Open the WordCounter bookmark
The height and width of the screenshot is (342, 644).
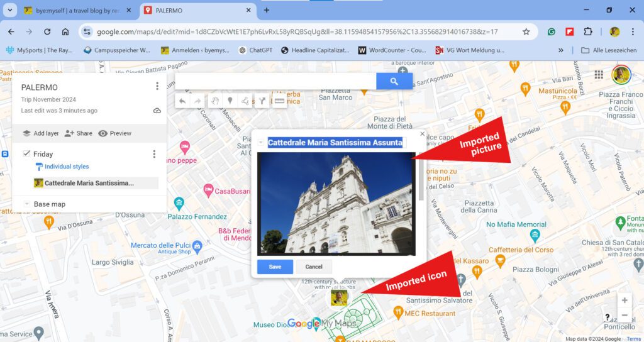point(392,50)
